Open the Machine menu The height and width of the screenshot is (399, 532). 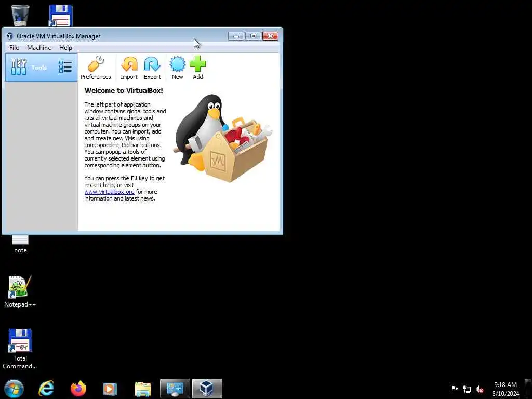pyautogui.click(x=39, y=48)
